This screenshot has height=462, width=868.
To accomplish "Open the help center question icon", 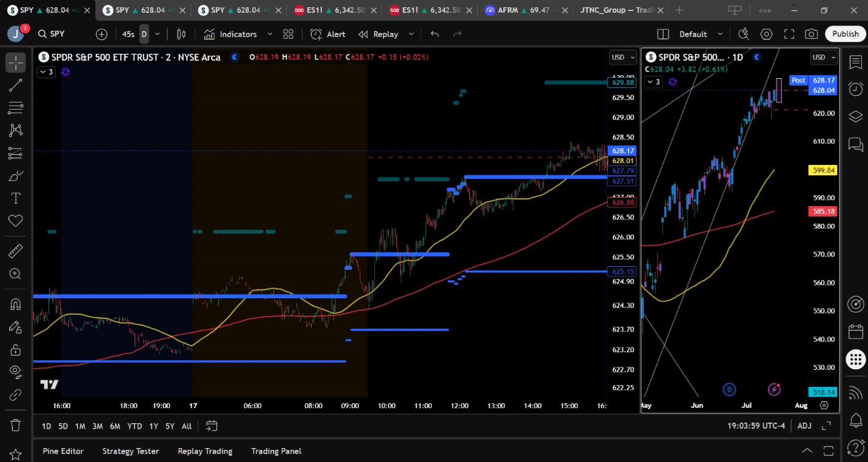I will tap(855, 448).
